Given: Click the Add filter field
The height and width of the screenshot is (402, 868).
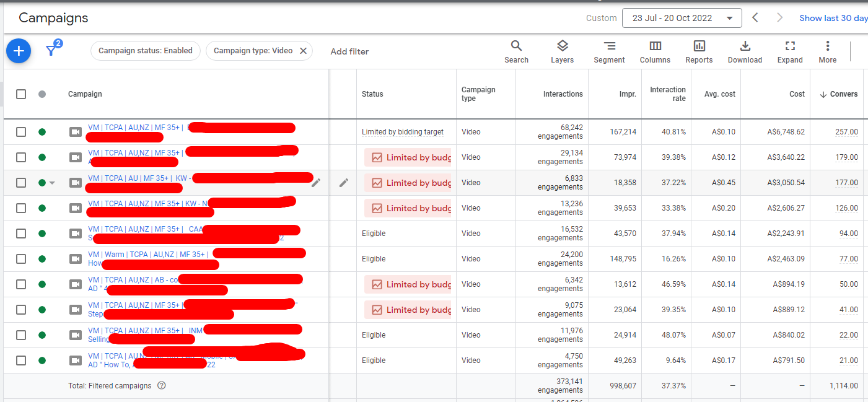Looking at the screenshot, I should tap(349, 51).
